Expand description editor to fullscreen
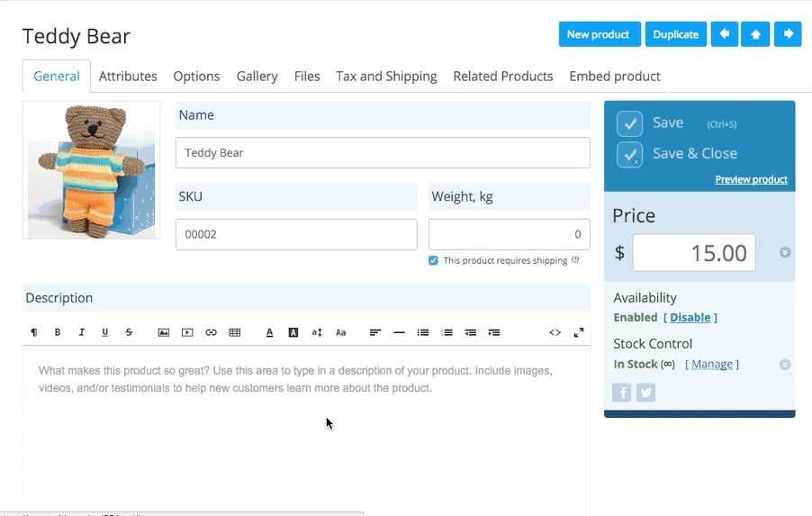Image resolution: width=812 pixels, height=516 pixels. (x=579, y=332)
